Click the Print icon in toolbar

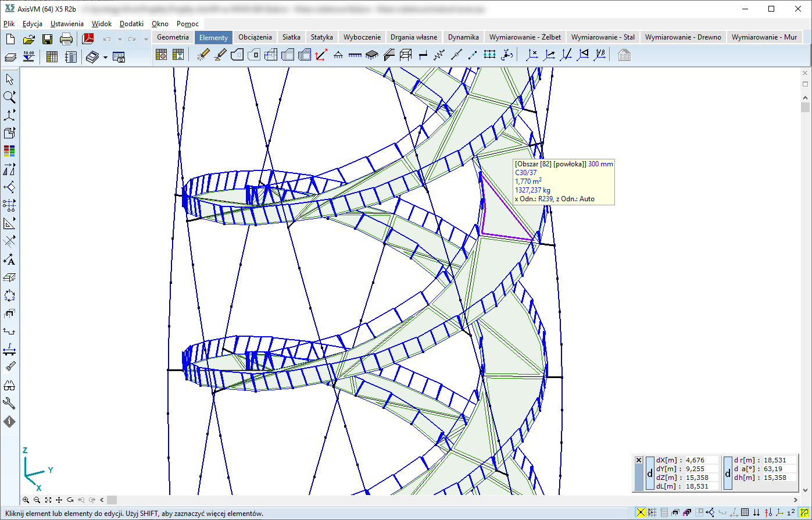click(x=66, y=39)
